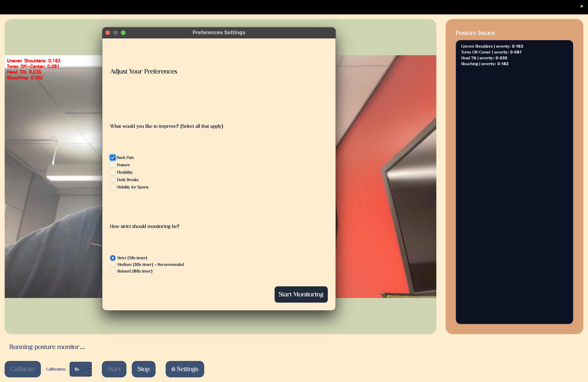Click Slouching severity entry in Posture Issues
Image resolution: width=588 pixels, height=382 pixels.
[x=485, y=64]
